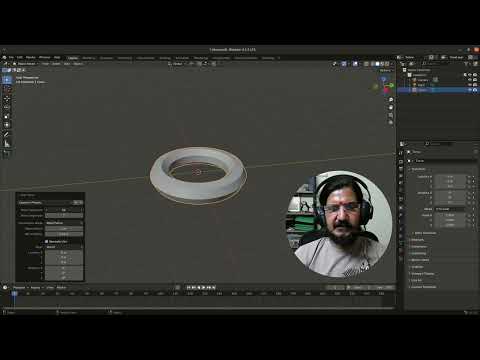Open the outliner filter funnel icon

tap(466, 64)
